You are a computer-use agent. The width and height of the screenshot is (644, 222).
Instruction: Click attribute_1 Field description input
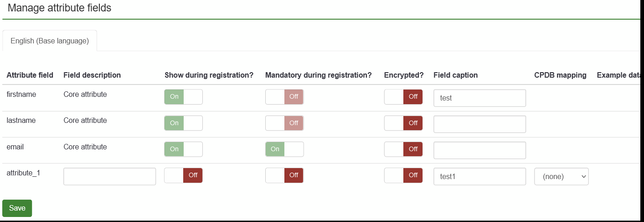click(x=109, y=176)
